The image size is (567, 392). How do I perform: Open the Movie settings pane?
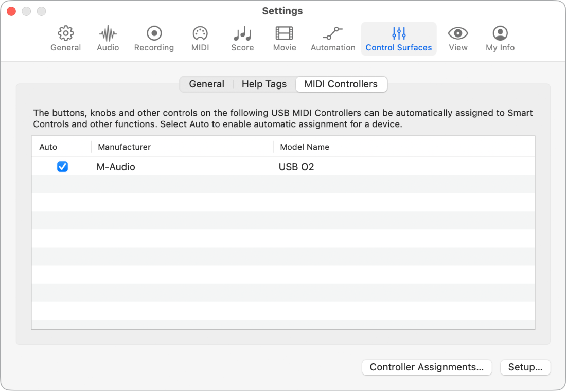point(284,38)
